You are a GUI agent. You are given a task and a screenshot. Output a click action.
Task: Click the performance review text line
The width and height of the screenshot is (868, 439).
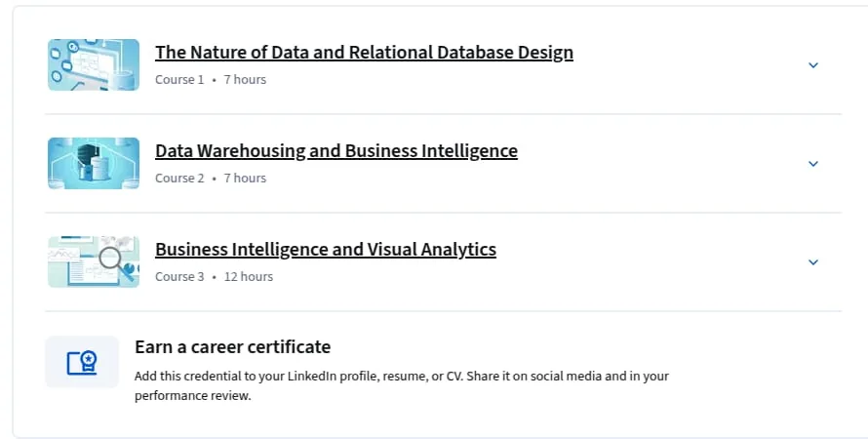pyautogui.click(x=193, y=396)
